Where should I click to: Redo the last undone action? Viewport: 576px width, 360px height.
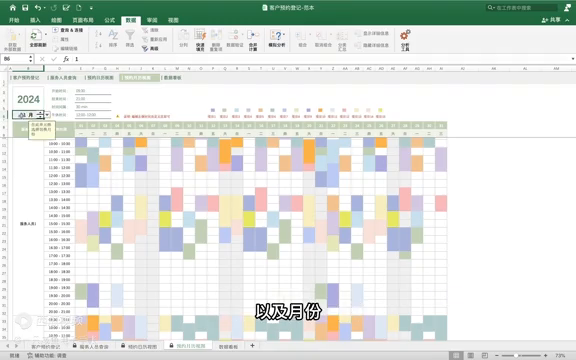tap(54, 7)
